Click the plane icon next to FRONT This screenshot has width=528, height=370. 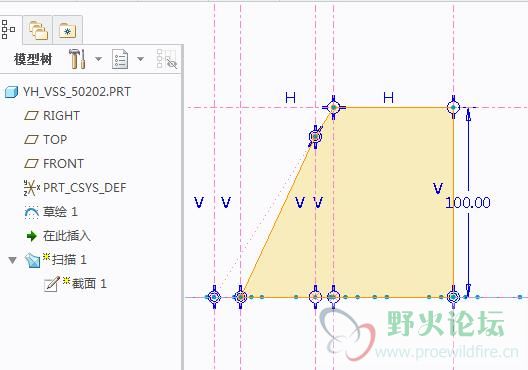[x=31, y=164]
